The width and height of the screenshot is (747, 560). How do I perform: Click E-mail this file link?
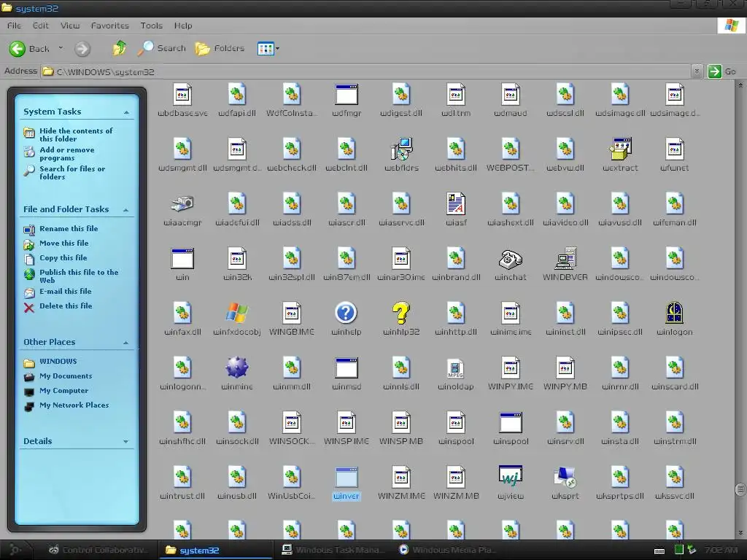tap(65, 291)
